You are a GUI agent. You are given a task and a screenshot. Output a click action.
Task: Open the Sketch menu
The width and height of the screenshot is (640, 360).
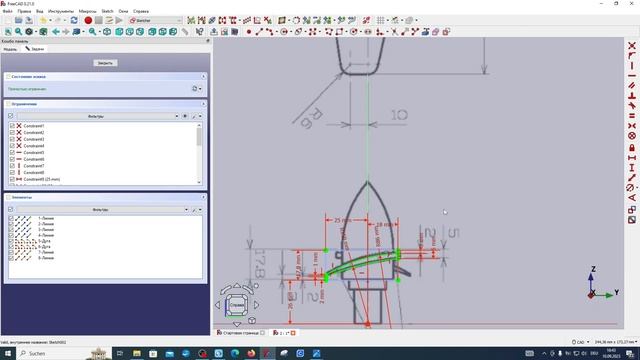pyautogui.click(x=107, y=11)
